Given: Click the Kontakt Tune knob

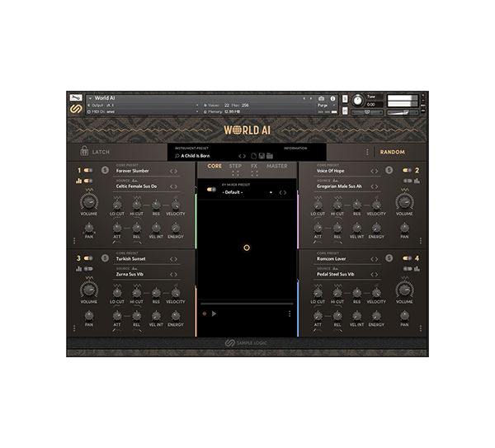Looking at the screenshot, I should point(357,101).
